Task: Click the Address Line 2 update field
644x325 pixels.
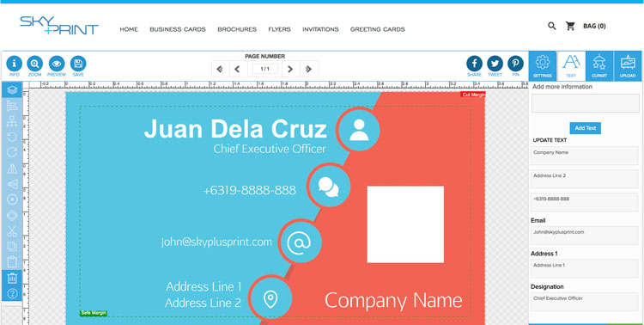Action: (585, 179)
